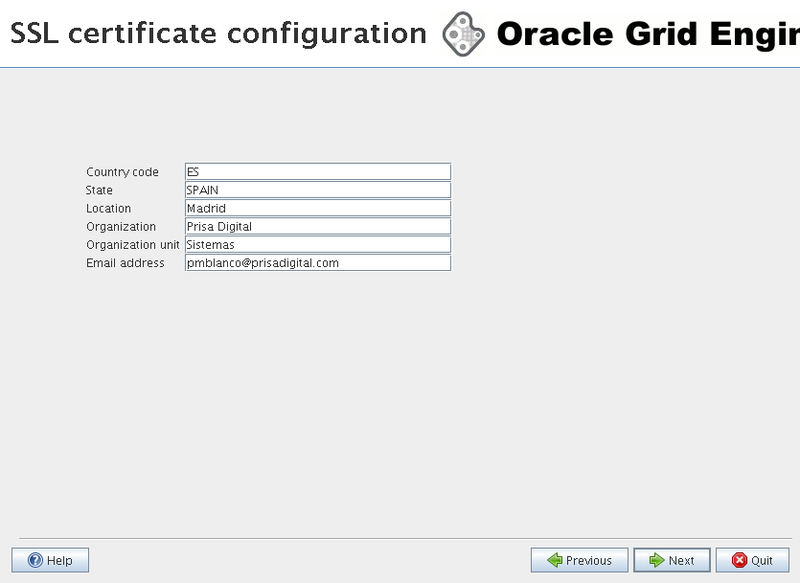Click the Country code label
This screenshot has height=583, width=800.
(x=122, y=172)
